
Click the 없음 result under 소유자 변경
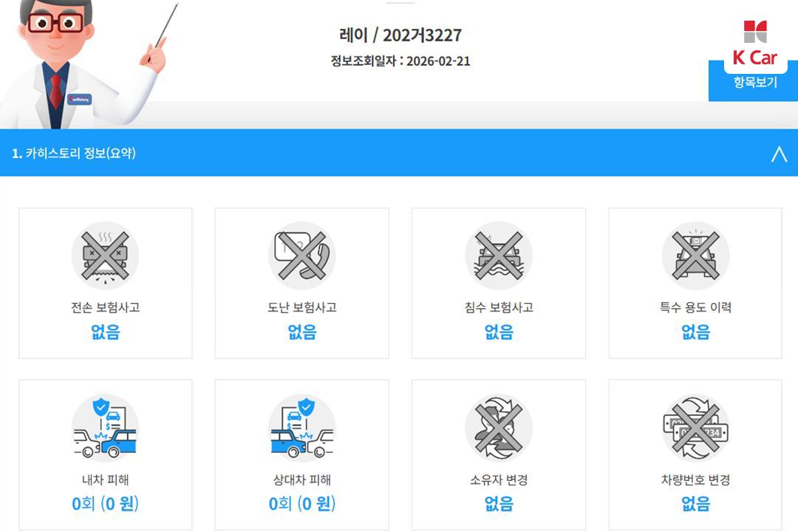click(499, 504)
